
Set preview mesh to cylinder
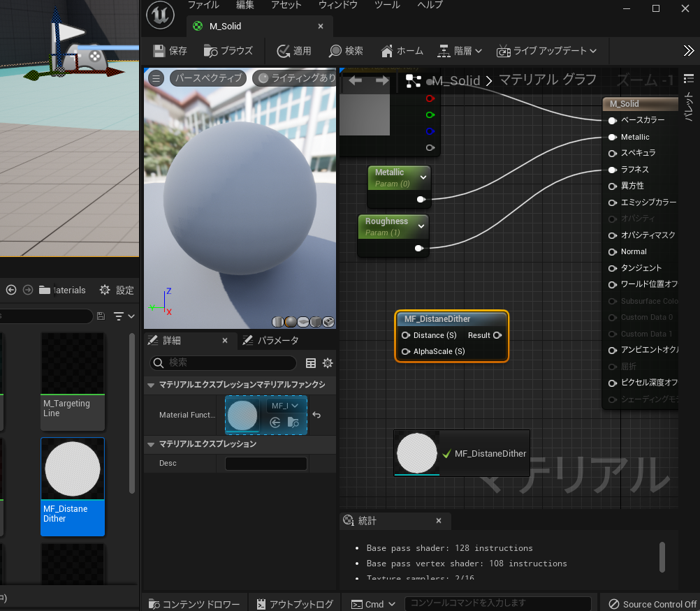(277, 321)
